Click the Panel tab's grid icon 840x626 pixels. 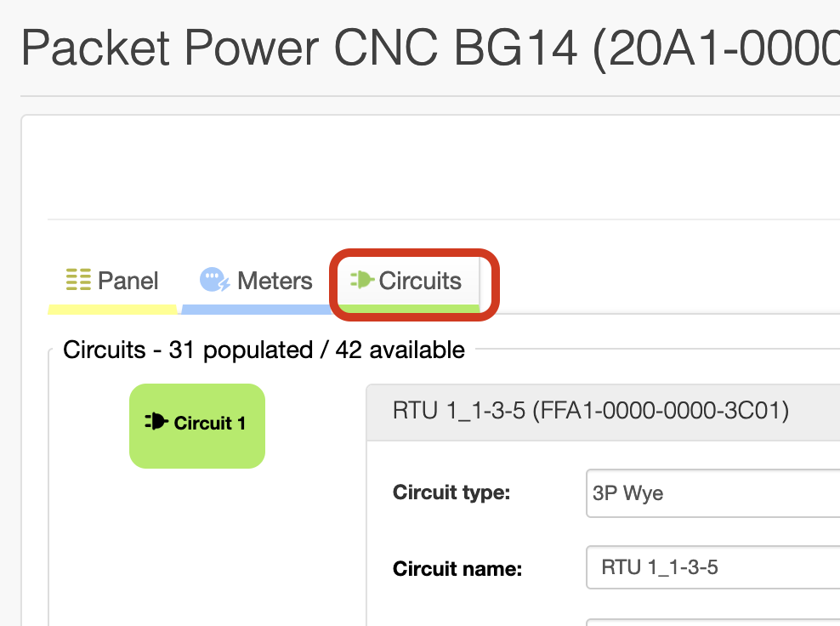pyautogui.click(x=78, y=280)
